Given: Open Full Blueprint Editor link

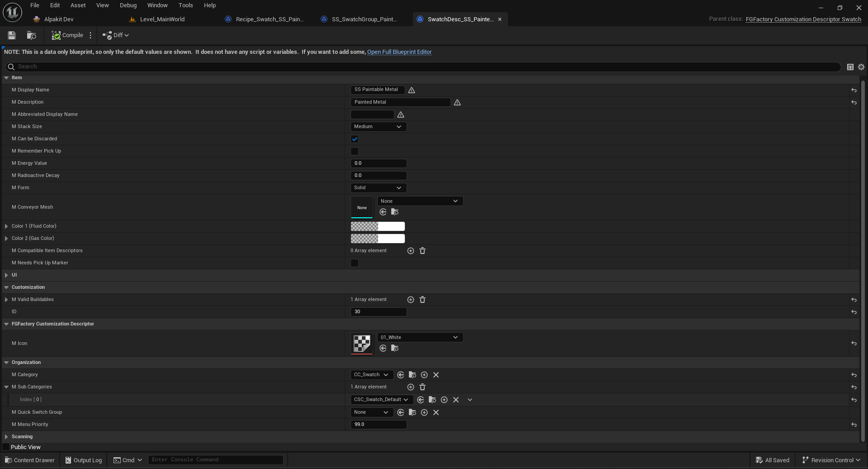Looking at the screenshot, I should (x=399, y=52).
